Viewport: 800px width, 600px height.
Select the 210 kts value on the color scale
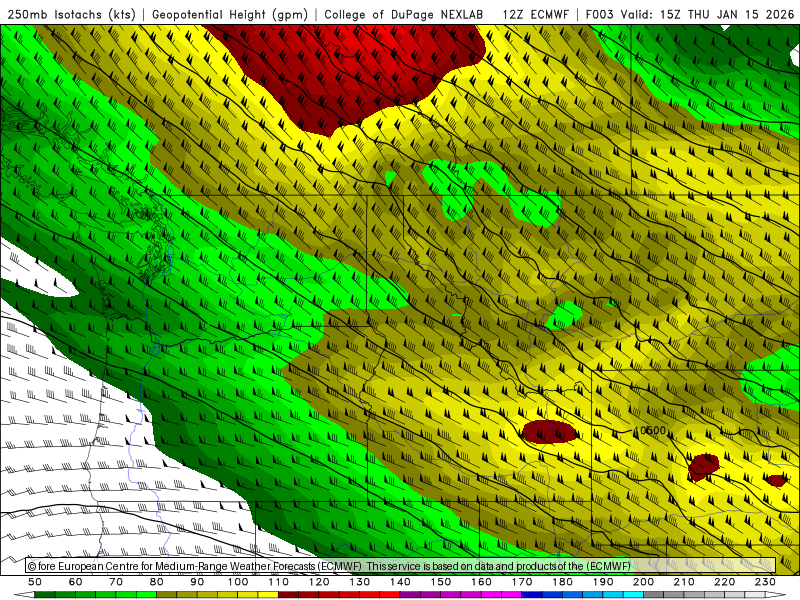click(x=684, y=582)
